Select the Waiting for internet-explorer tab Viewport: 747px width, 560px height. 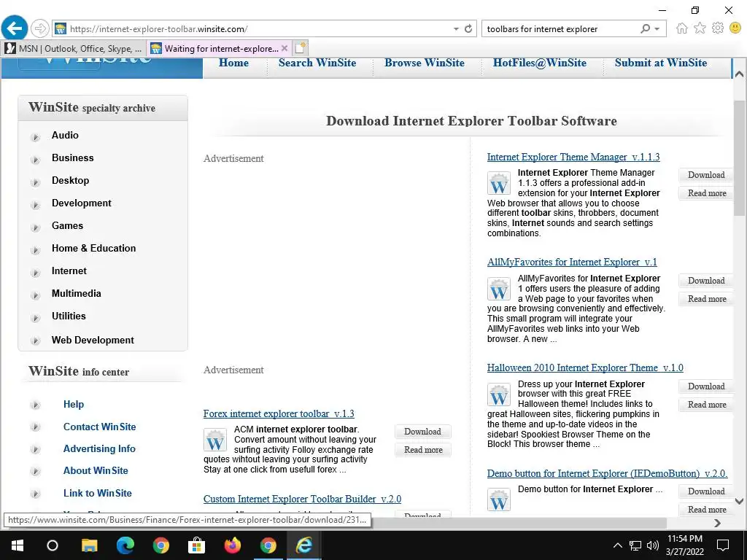click(219, 48)
